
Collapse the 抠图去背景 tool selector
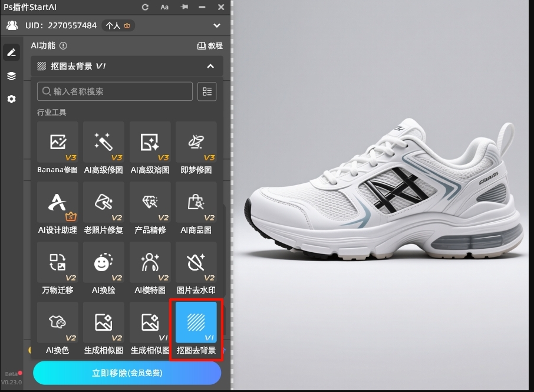210,67
